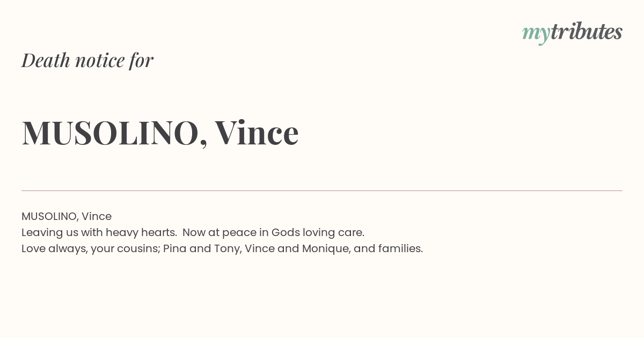Click the horizontal divider line
Screen dimensions: 644x338
click(x=322, y=190)
